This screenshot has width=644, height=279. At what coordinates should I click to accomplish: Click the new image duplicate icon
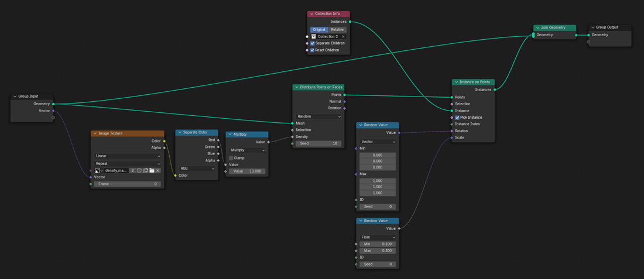click(x=146, y=171)
